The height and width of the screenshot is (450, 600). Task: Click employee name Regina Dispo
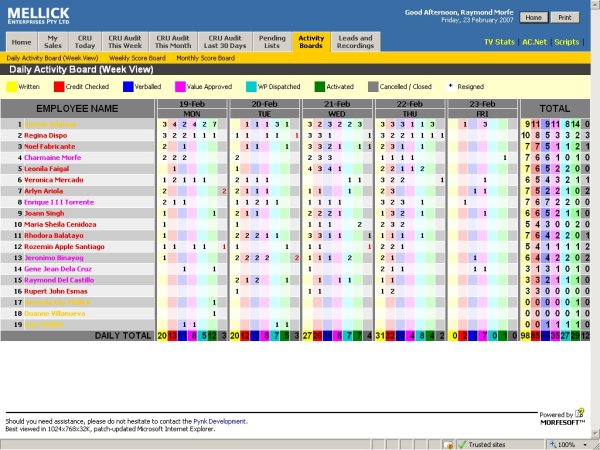pyautogui.click(x=46, y=135)
